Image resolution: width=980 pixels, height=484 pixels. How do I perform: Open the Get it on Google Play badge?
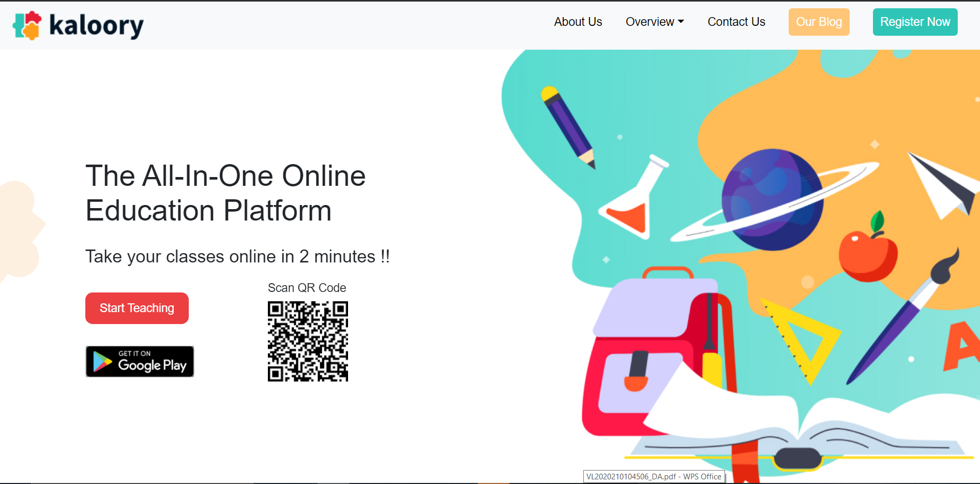coord(140,361)
